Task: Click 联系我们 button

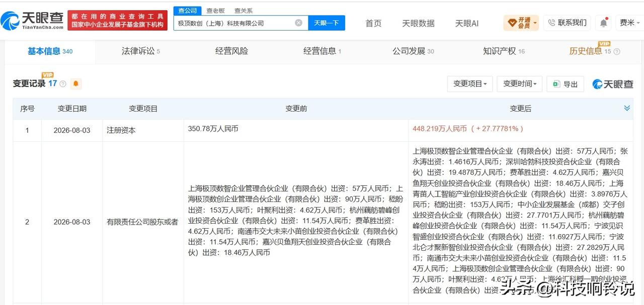Action: (567, 23)
